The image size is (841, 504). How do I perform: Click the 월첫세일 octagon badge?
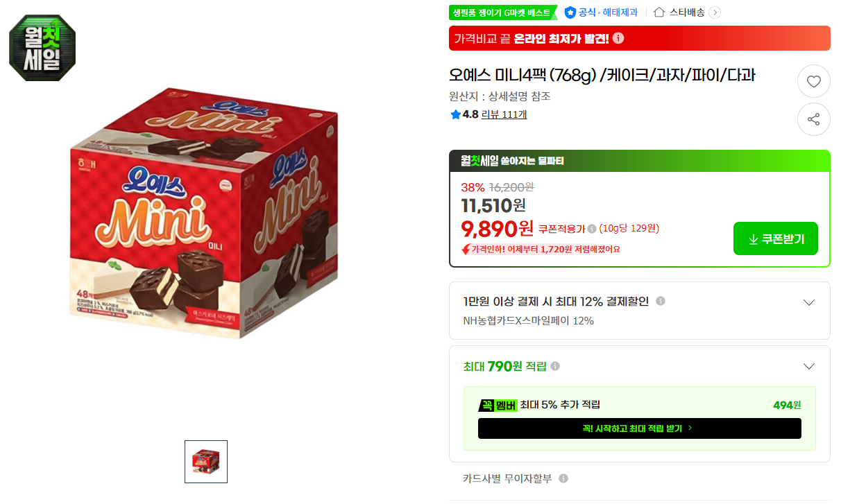(x=42, y=48)
